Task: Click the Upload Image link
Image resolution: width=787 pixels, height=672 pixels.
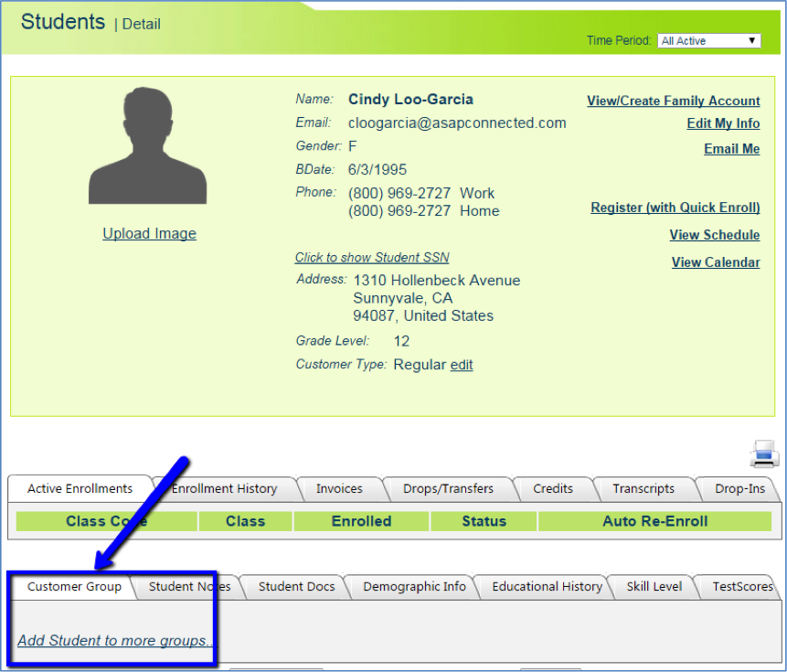Action: click(x=149, y=233)
